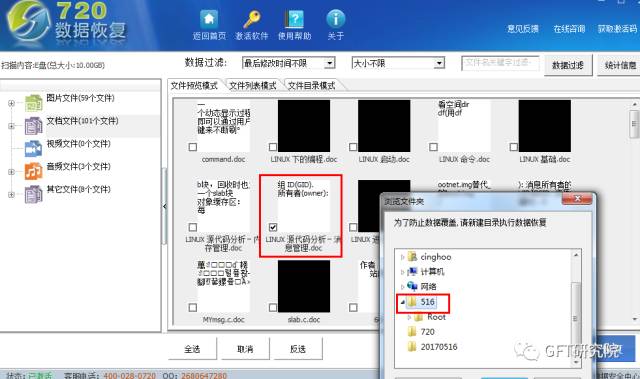Select the 其它文件 category icon

coord(33,194)
